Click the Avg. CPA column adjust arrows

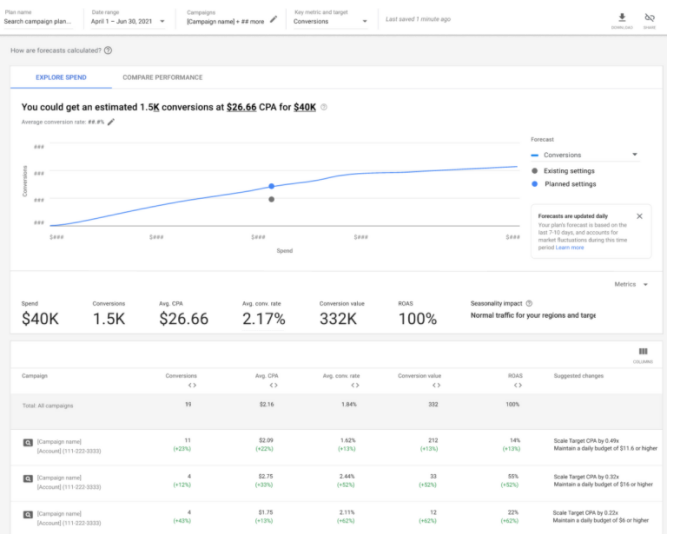273,385
